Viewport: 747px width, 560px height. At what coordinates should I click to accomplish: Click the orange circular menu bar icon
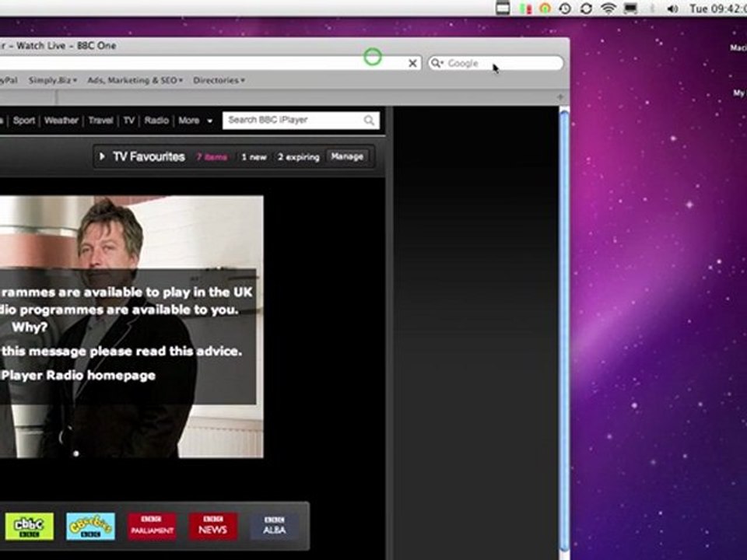coord(545,9)
